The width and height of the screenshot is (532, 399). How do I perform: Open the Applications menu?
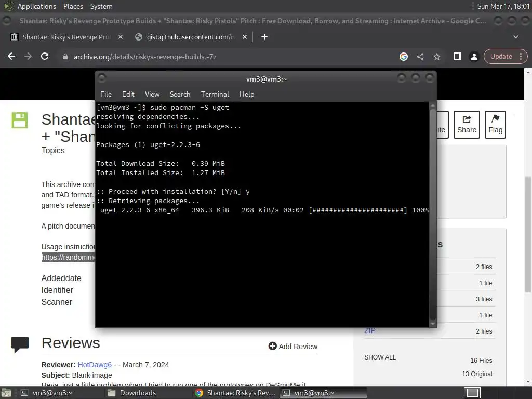(37, 6)
